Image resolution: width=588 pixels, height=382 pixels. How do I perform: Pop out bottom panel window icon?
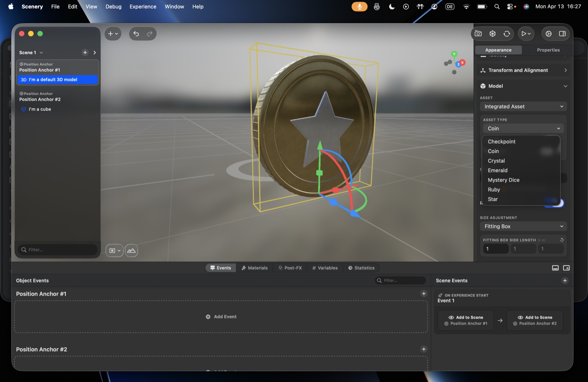tap(566, 268)
